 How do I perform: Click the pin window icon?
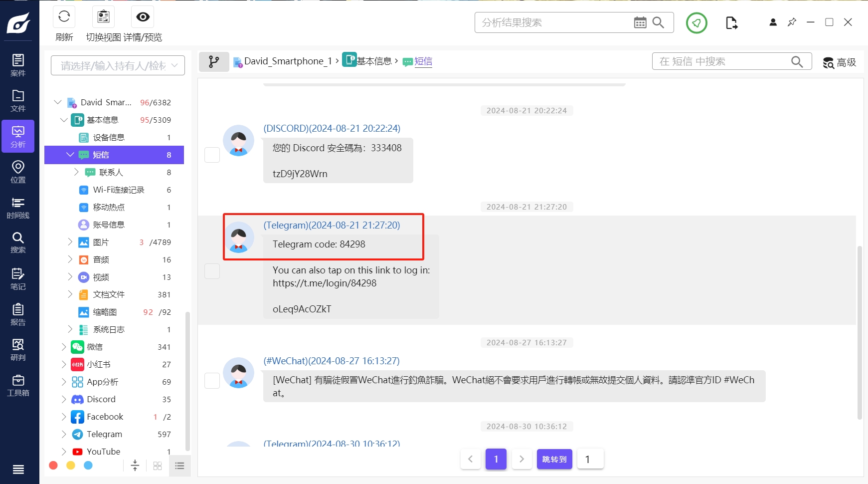pos(792,22)
